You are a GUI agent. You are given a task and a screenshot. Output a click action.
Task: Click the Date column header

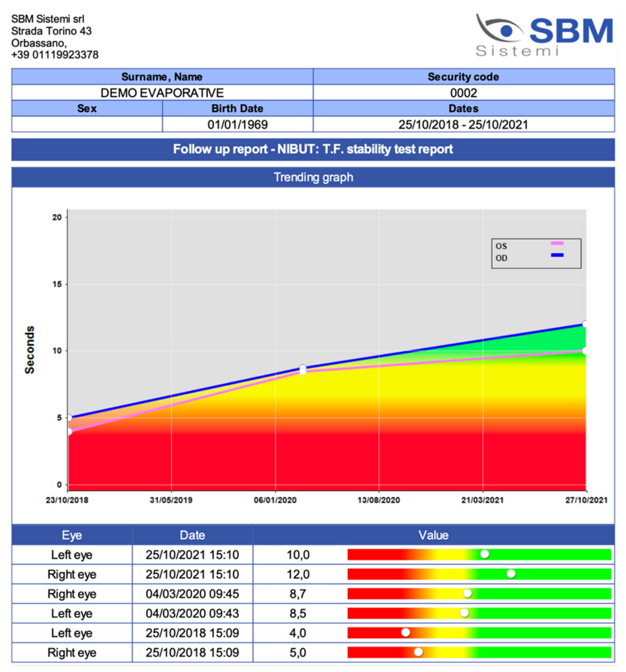(192, 535)
